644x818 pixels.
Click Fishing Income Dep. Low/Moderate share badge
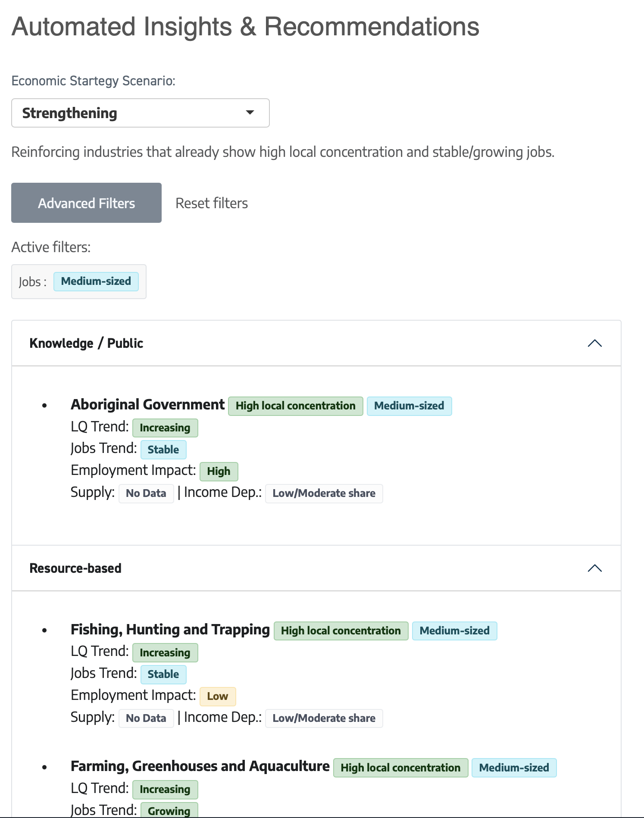click(324, 718)
